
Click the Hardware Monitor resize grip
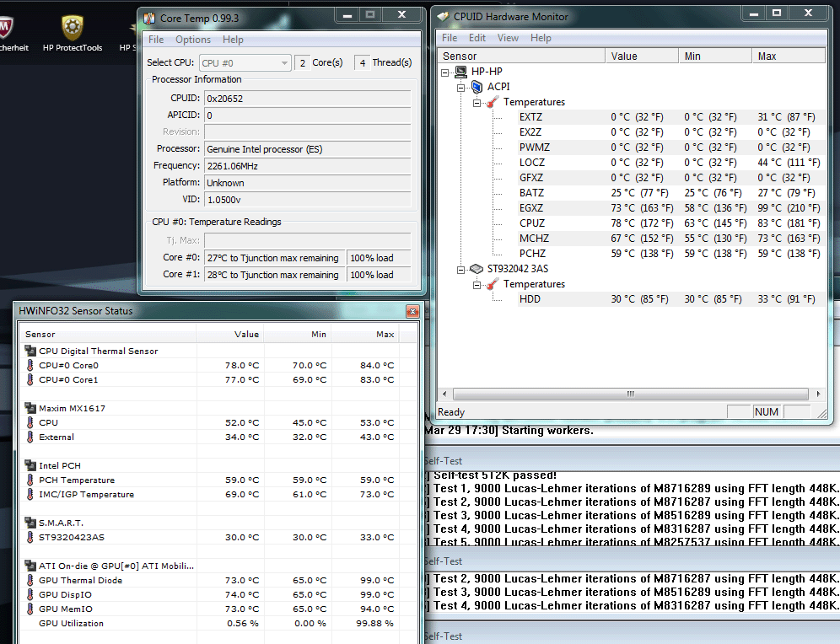click(821, 413)
